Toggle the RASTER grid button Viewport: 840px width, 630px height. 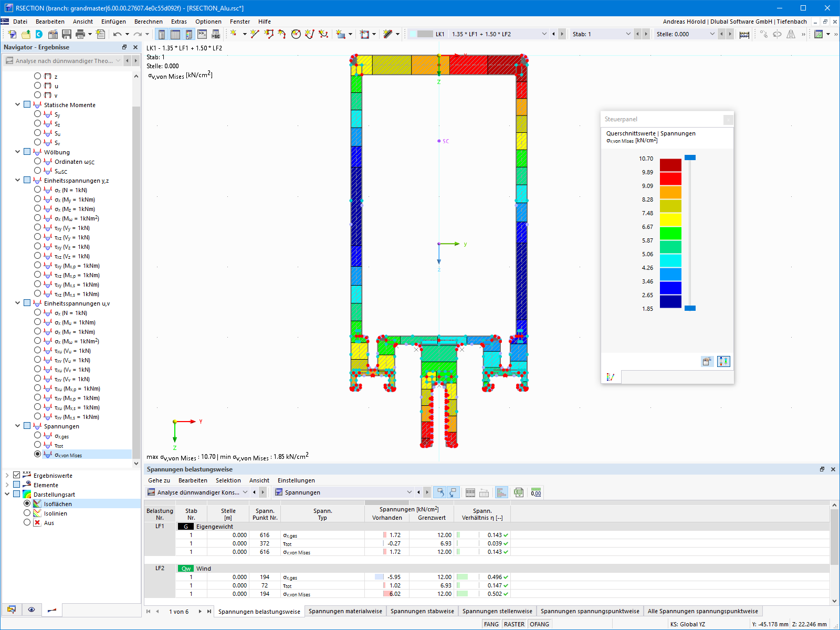[514, 624]
